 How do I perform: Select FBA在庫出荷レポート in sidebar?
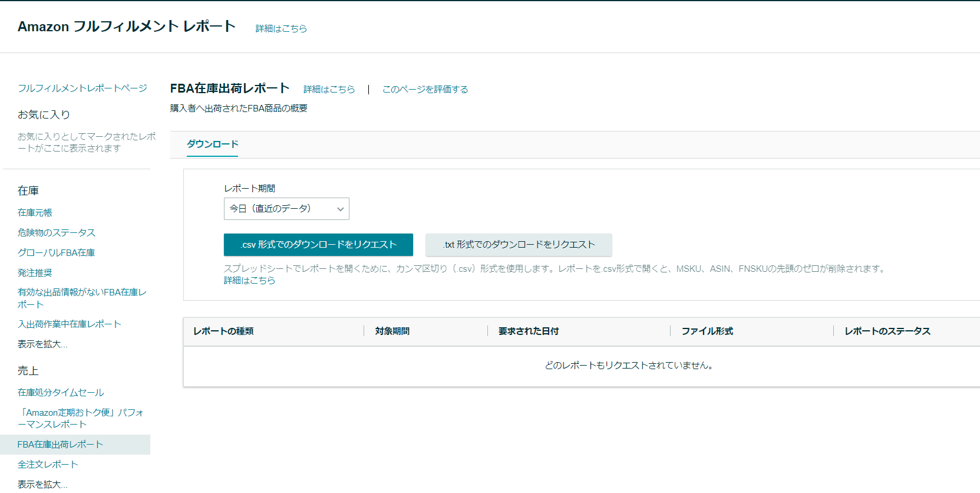[x=75, y=445]
